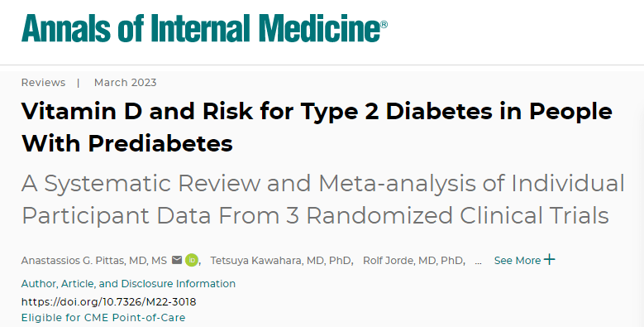Open the green ORCID iD icon
The height and width of the screenshot is (327, 644).
[x=192, y=260]
